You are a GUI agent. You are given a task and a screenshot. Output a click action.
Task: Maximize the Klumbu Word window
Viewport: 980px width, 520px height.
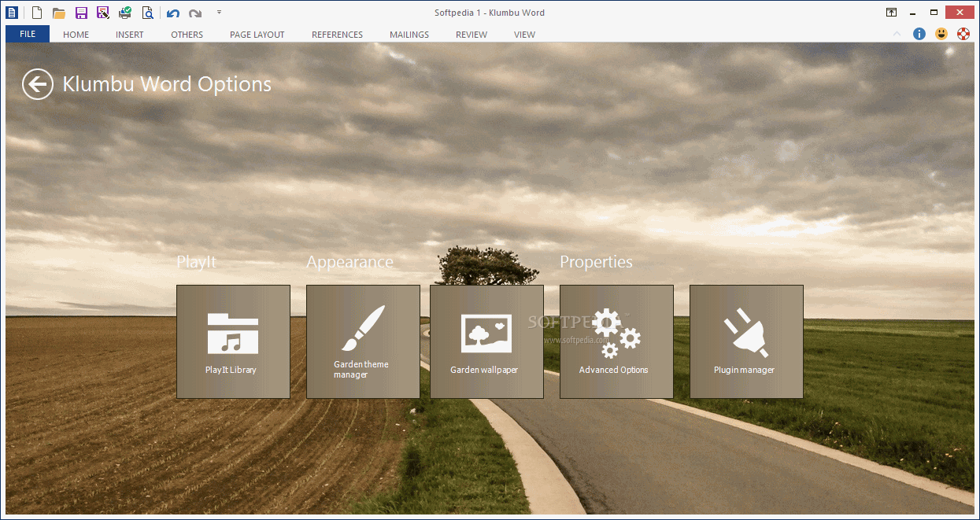click(934, 13)
